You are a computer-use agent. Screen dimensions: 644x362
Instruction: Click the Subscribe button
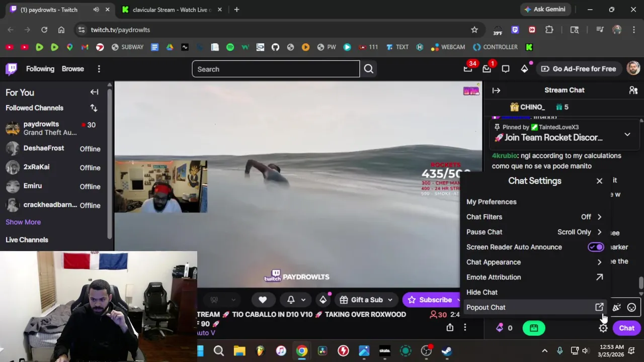coord(432,300)
